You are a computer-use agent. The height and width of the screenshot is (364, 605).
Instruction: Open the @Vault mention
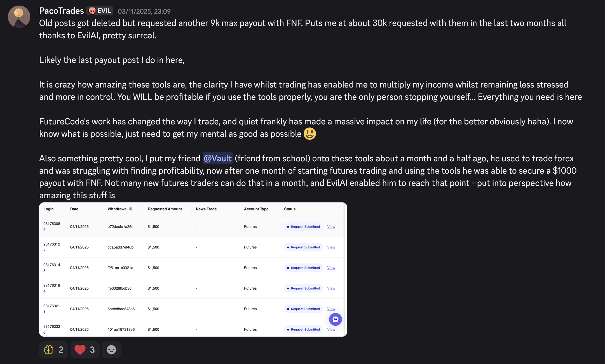coord(217,158)
